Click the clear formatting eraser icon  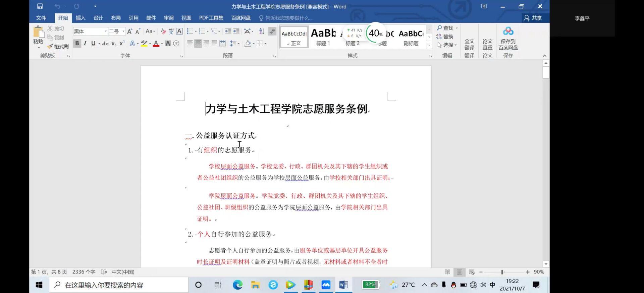pos(163,31)
